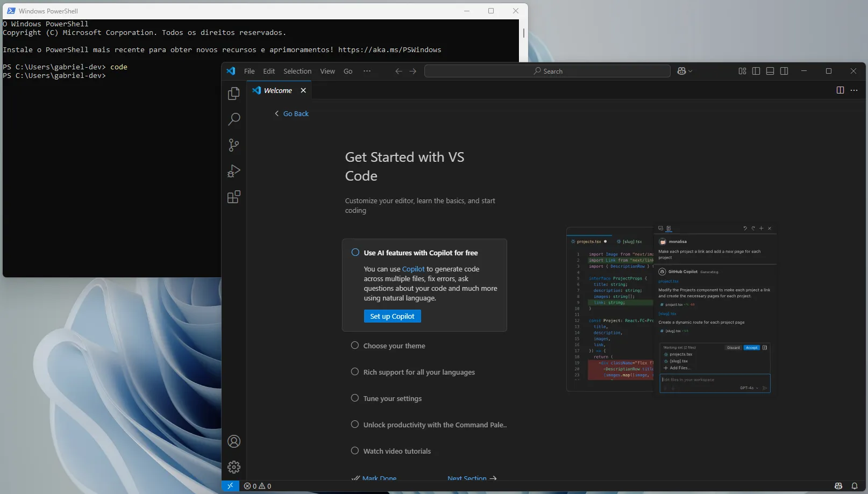Toggle the Panel layout icon
868x494 pixels.
coord(770,71)
